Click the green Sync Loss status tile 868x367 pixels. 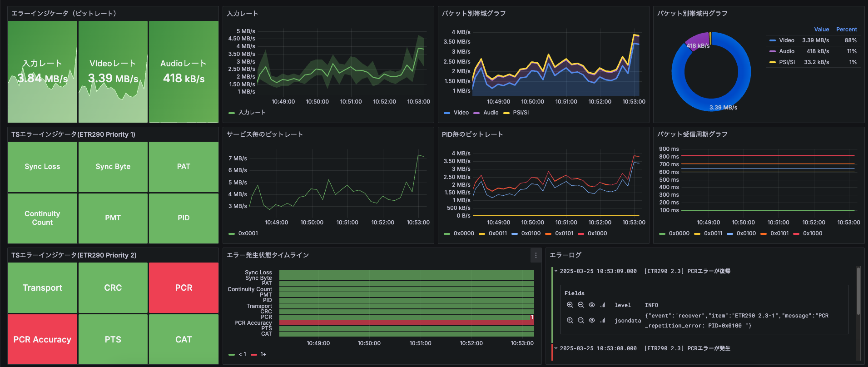pyautogui.click(x=42, y=167)
